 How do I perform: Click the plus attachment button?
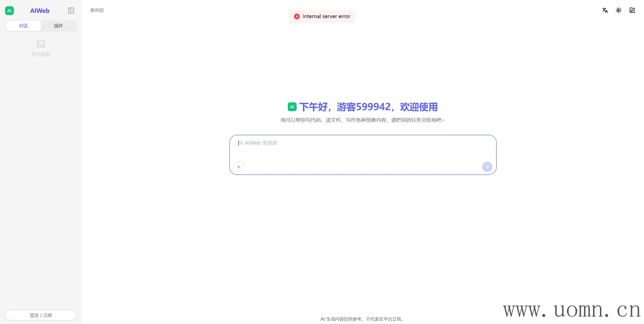click(x=239, y=167)
